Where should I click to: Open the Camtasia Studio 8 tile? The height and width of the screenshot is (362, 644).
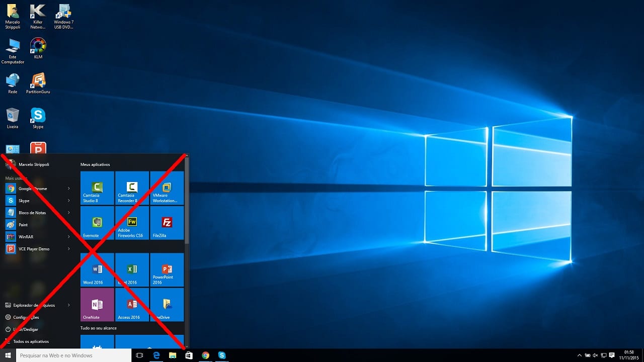click(x=97, y=188)
